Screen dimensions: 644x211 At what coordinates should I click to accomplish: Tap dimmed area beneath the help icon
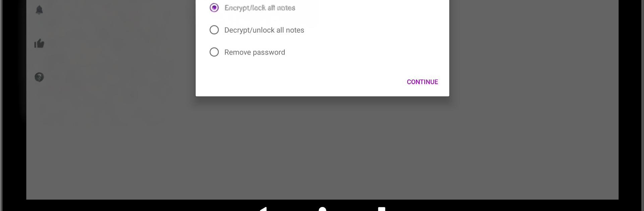[x=39, y=134]
